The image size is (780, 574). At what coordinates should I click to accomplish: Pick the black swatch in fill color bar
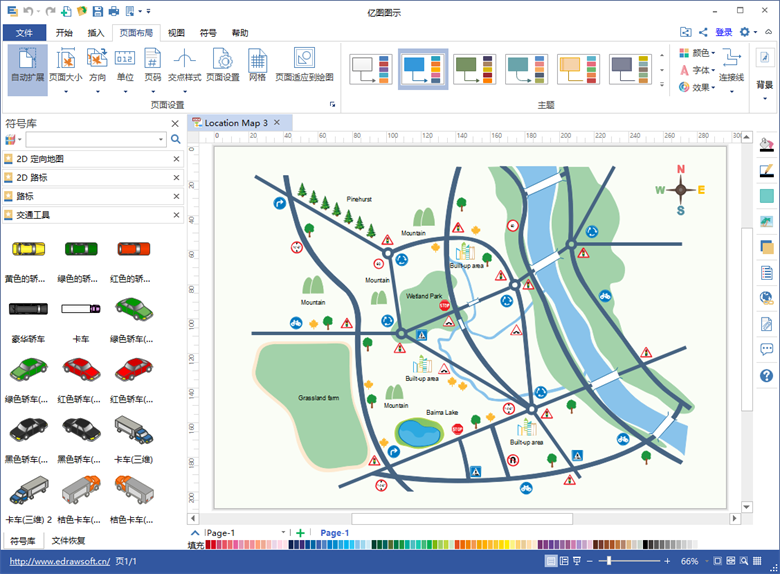coord(645,545)
